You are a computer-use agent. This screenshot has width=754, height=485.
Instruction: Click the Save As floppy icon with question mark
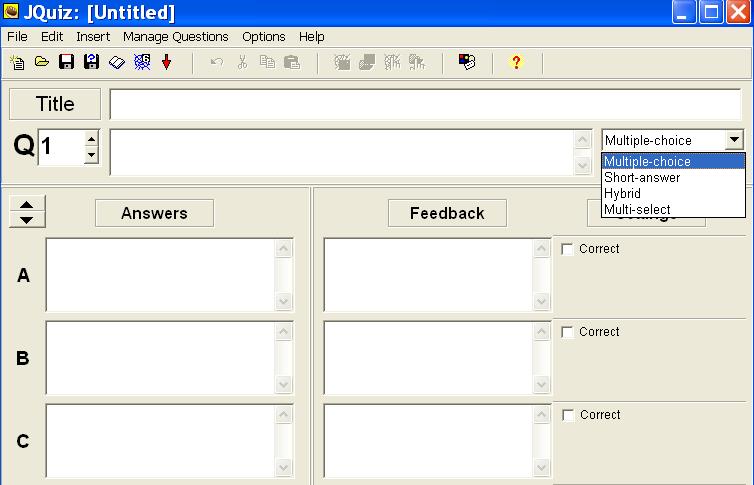coord(91,62)
